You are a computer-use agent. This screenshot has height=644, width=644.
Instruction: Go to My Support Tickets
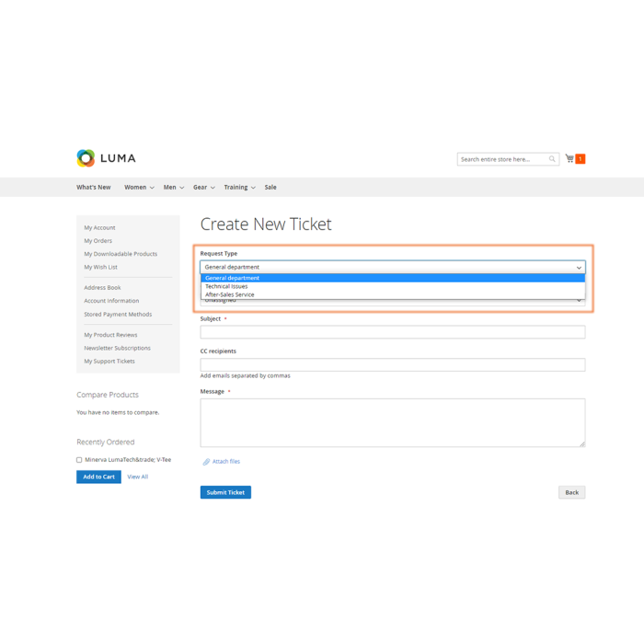tap(109, 362)
